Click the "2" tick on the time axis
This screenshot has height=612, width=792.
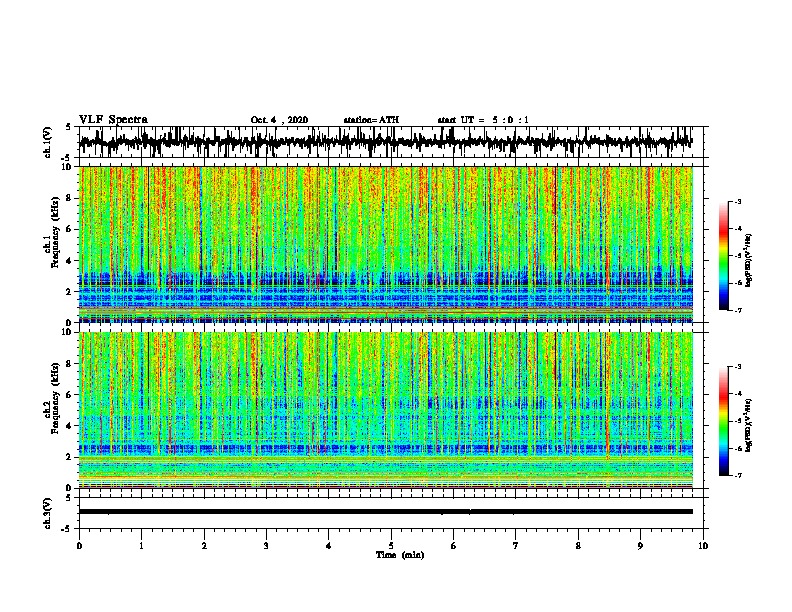(x=204, y=546)
